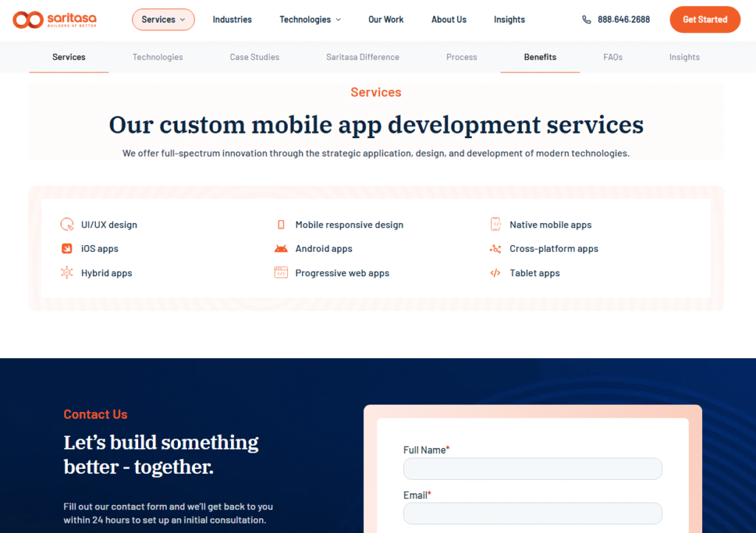Viewport: 756px width, 533px height.
Task: Call the 888.646.2688 phone link
Action: [623, 20]
